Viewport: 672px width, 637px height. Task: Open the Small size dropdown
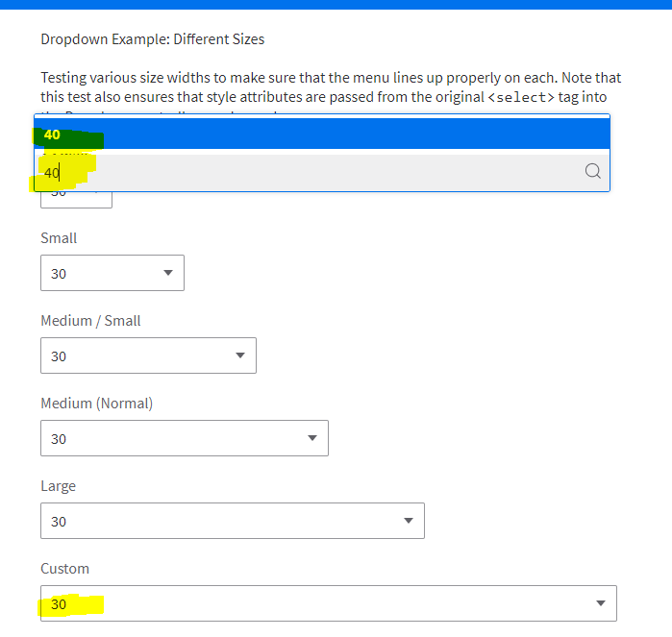112,273
